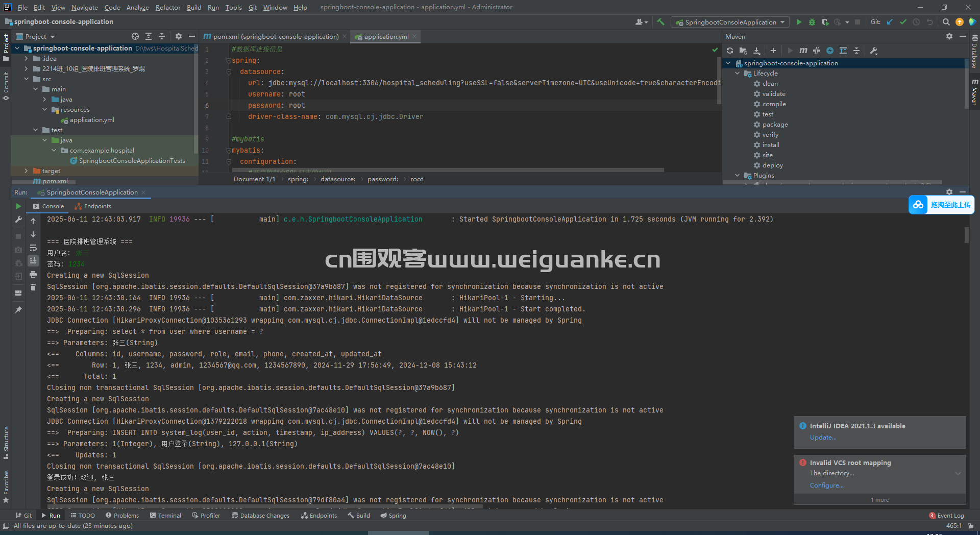The width and height of the screenshot is (980, 535).
Task: Expand the .idea folder
Action: [x=26, y=59]
